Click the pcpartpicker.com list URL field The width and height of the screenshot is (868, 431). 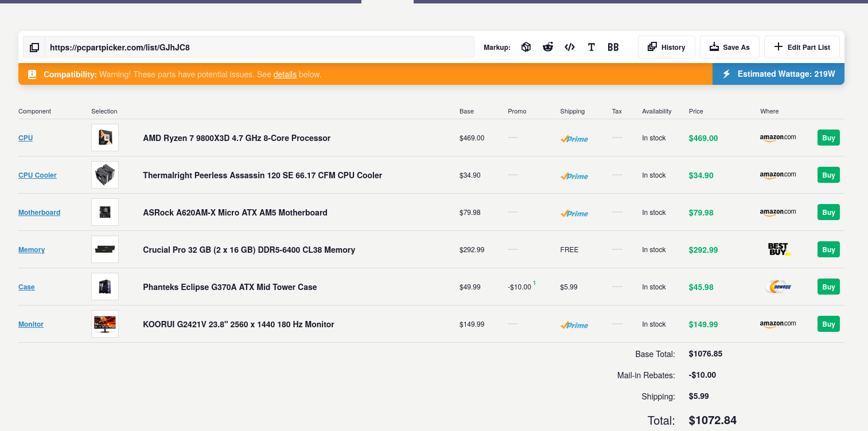coord(260,48)
